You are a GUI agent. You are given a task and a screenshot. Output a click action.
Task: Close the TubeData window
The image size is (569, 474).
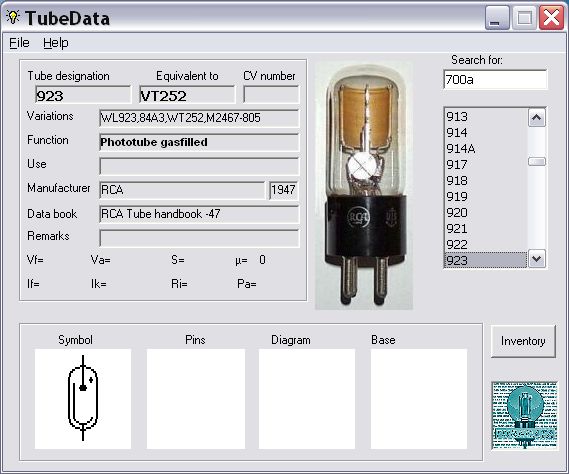click(552, 17)
